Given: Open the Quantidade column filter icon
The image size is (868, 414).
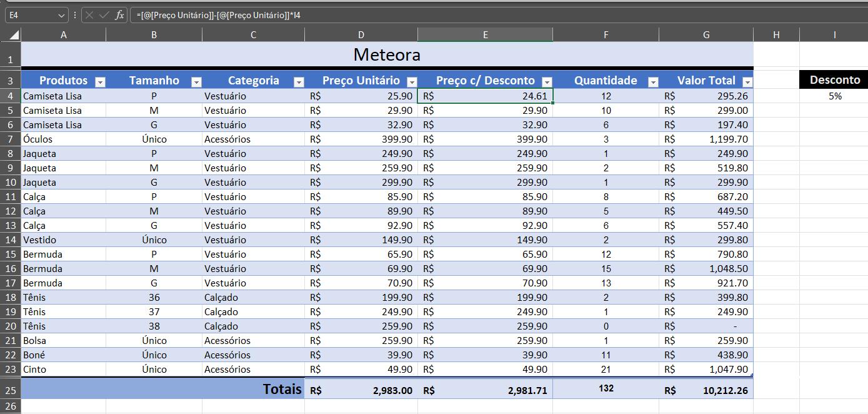Looking at the screenshot, I should [654, 81].
